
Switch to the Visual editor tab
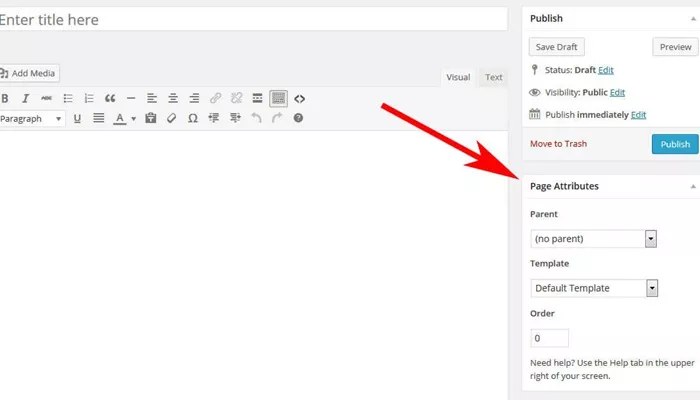458,77
